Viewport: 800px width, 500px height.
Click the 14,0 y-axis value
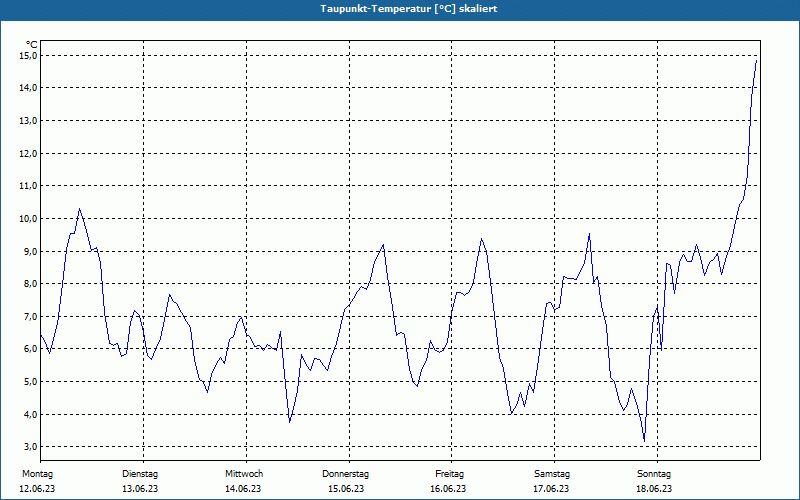pos(29,88)
